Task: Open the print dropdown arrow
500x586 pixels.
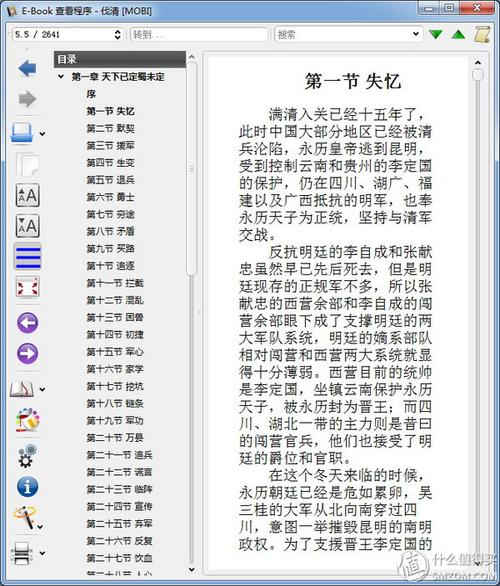Action: pyautogui.click(x=42, y=553)
